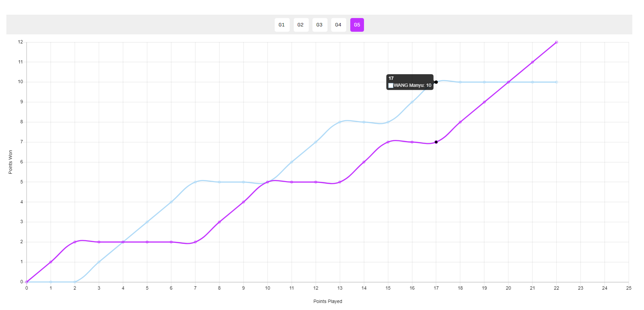This screenshot has width=644, height=310.
Task: Click the purple point at 21 points played
Action: pos(532,62)
